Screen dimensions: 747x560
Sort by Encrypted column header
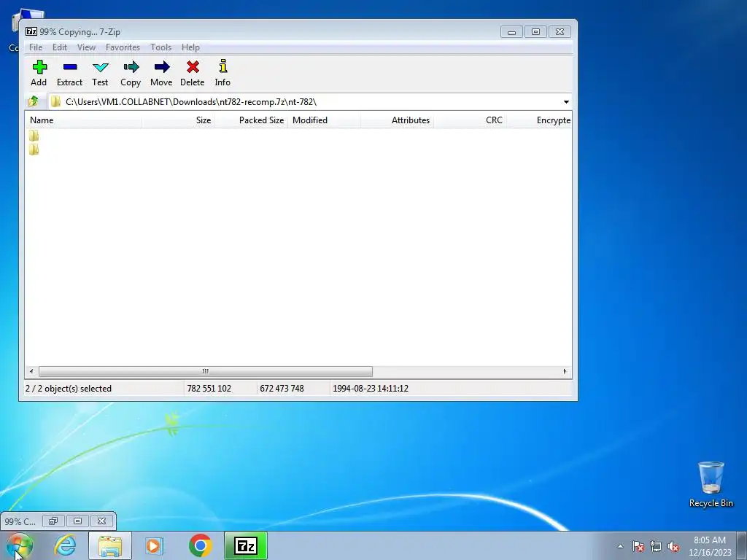[x=539, y=120]
